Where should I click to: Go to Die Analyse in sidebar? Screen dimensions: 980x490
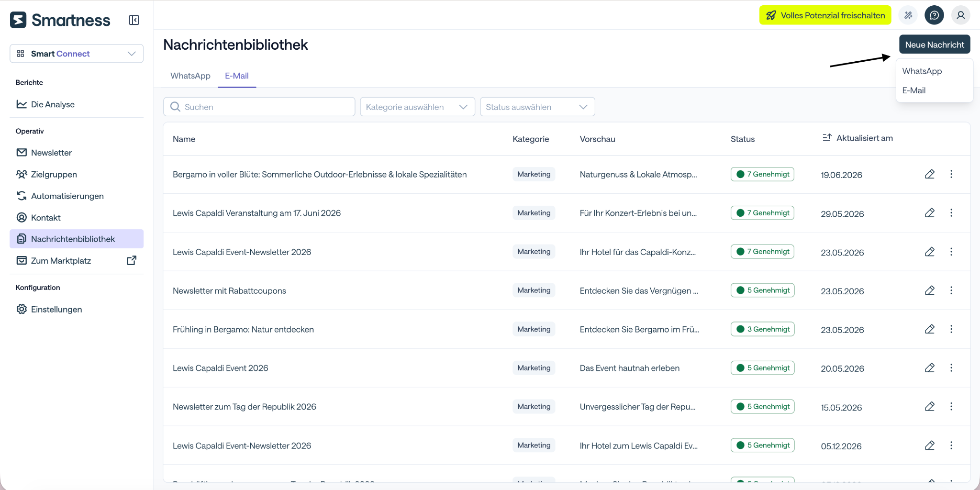(x=77, y=104)
